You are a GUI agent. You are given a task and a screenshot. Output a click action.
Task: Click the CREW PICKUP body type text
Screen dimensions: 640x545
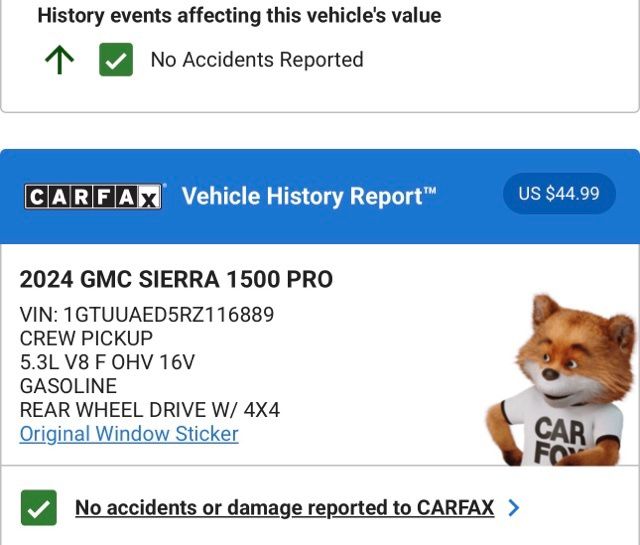pyautogui.click(x=86, y=338)
